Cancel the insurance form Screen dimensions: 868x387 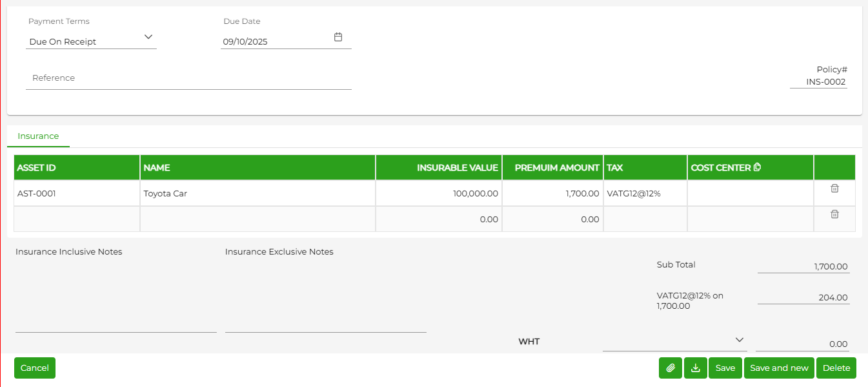coord(35,368)
